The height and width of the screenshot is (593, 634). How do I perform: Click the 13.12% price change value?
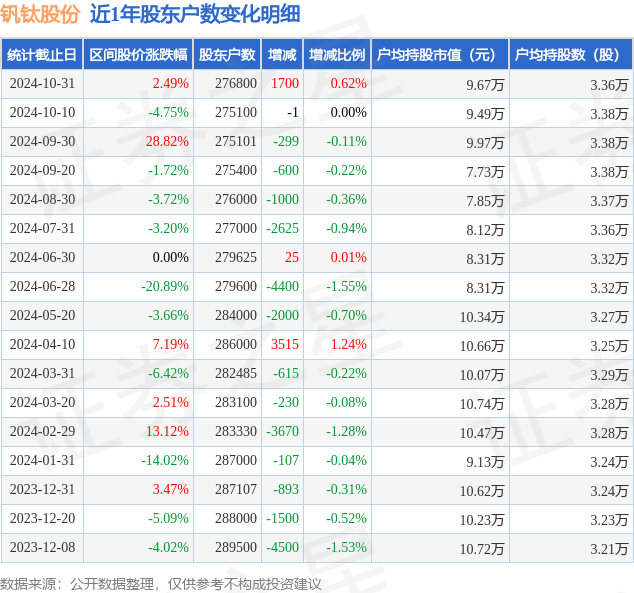(x=167, y=431)
